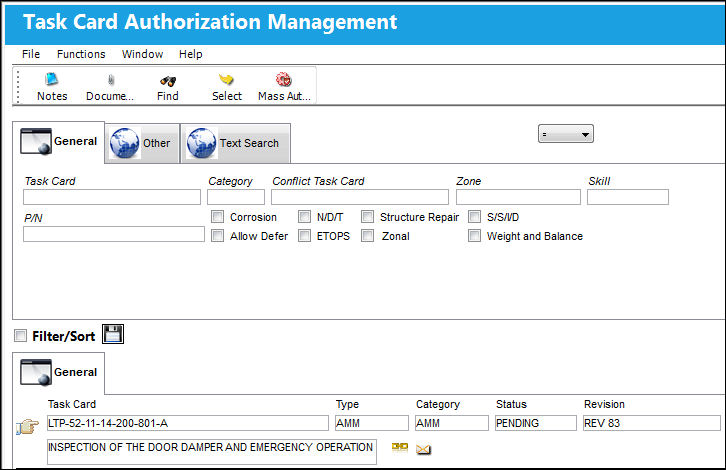Click the yellow link icon next to description
Image resolution: width=726 pixels, height=470 pixels.
(400, 447)
